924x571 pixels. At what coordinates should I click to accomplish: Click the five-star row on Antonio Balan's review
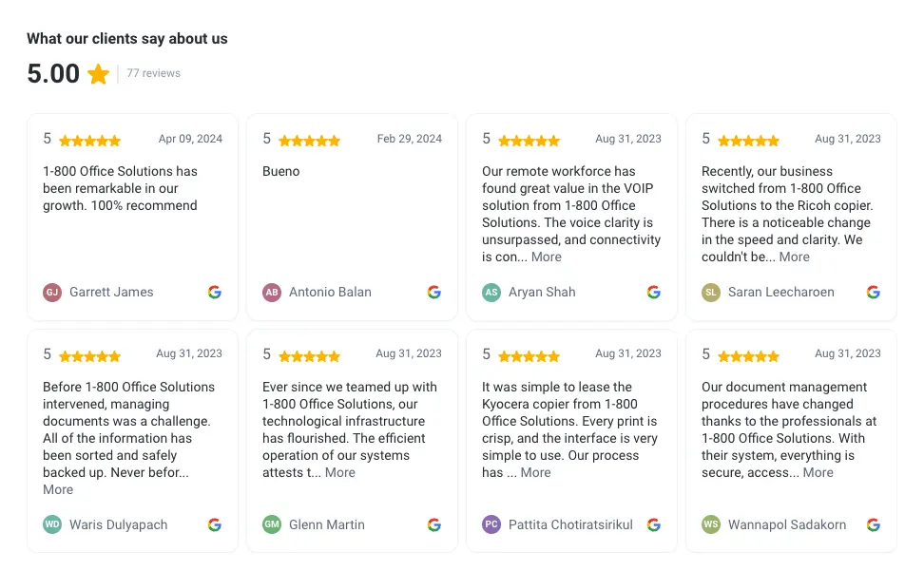[300, 139]
